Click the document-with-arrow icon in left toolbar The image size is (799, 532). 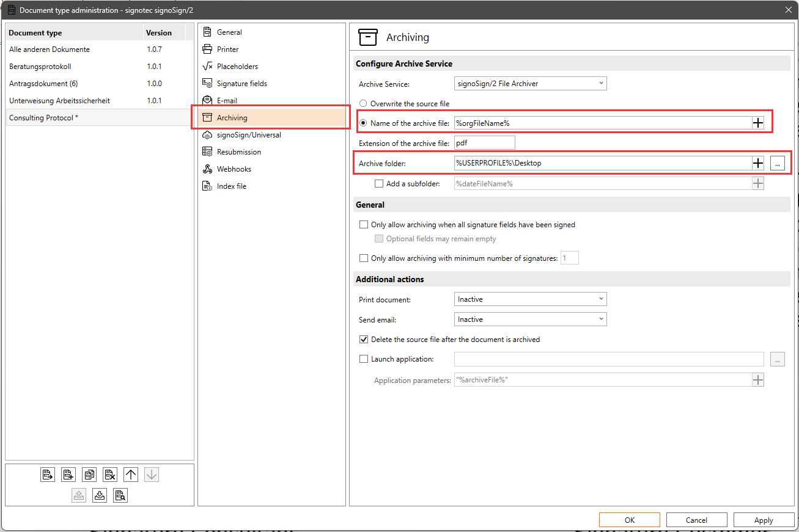coord(48,475)
